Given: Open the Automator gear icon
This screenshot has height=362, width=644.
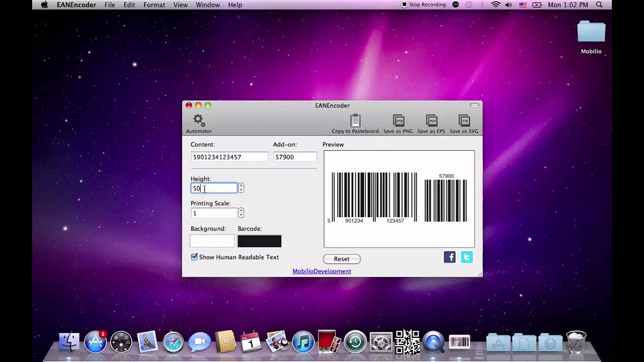Looking at the screenshot, I should click(198, 121).
